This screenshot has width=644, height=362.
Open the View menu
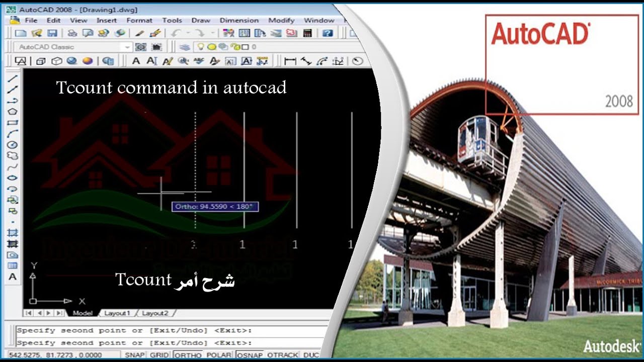click(78, 20)
